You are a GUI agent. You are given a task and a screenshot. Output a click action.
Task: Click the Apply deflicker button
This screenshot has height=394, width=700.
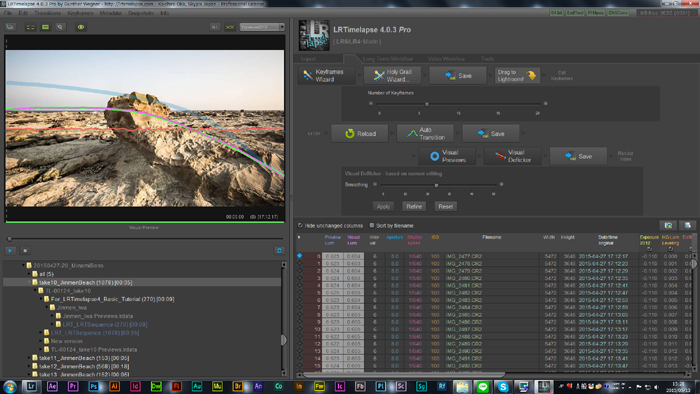383,207
